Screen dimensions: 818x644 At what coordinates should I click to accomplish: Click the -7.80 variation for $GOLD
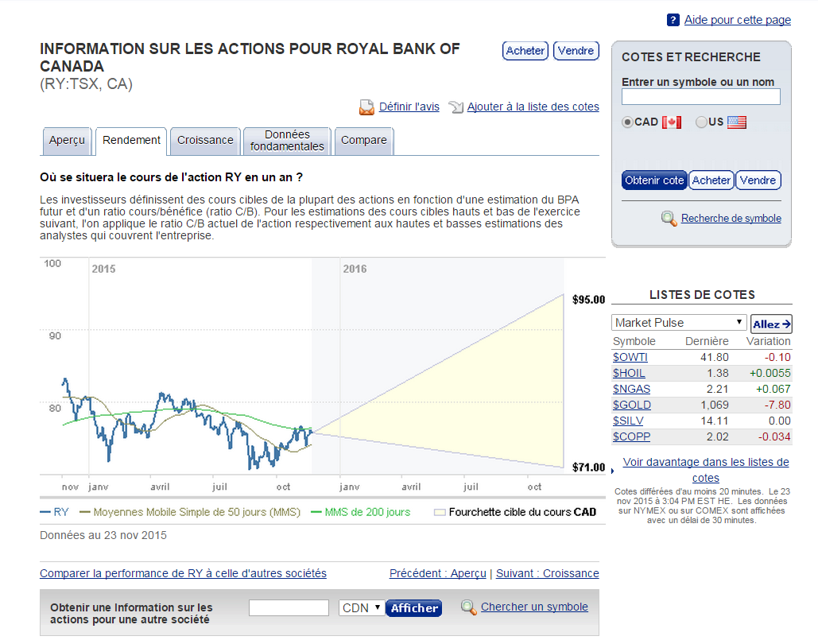(x=777, y=405)
